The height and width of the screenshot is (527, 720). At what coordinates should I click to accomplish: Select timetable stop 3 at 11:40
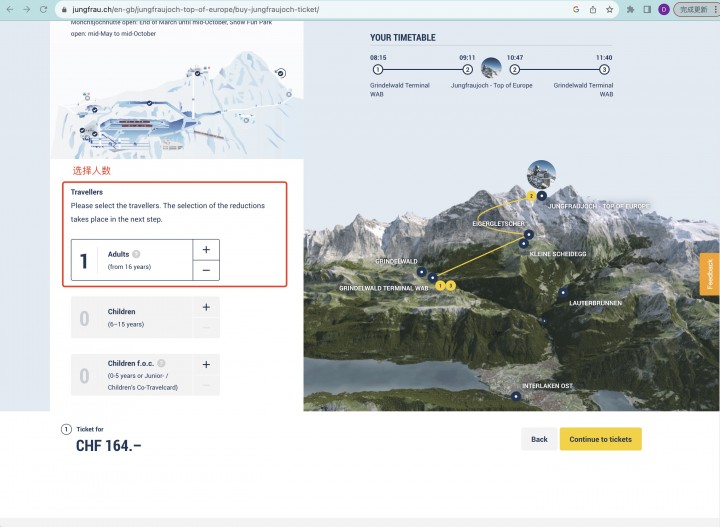[x=604, y=69]
